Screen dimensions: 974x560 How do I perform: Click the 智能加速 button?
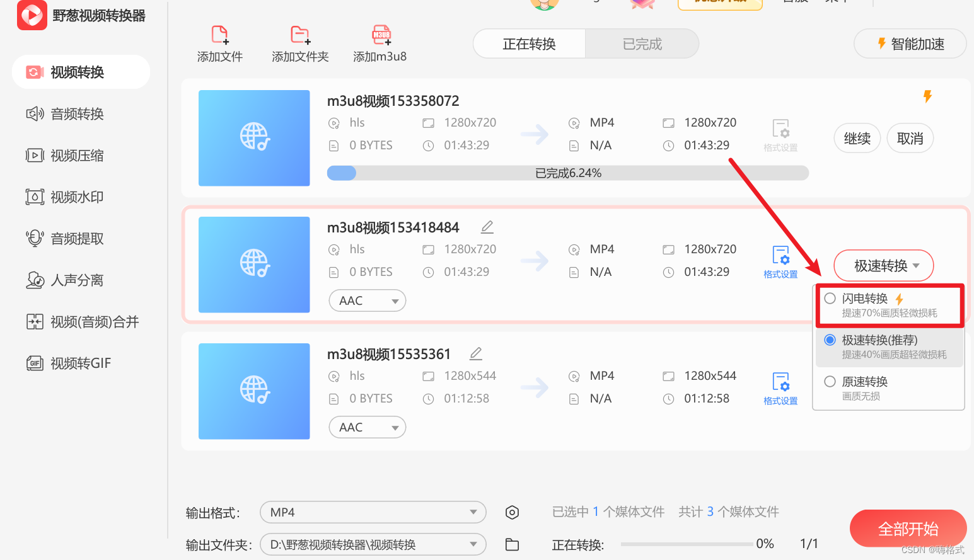910,43
